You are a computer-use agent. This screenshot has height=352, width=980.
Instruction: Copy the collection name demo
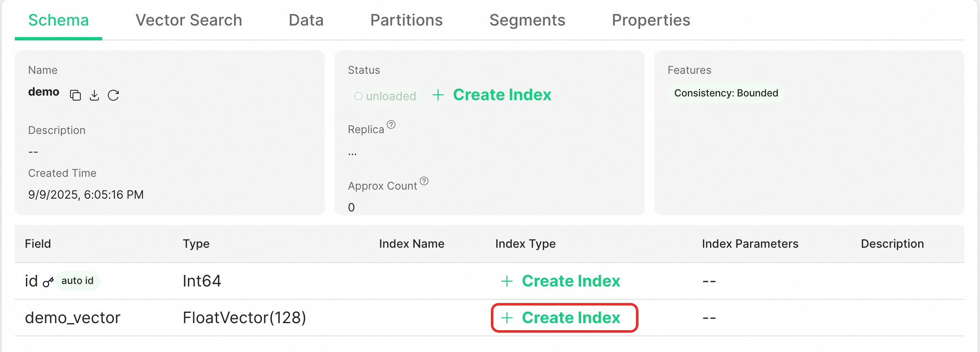[x=75, y=95]
